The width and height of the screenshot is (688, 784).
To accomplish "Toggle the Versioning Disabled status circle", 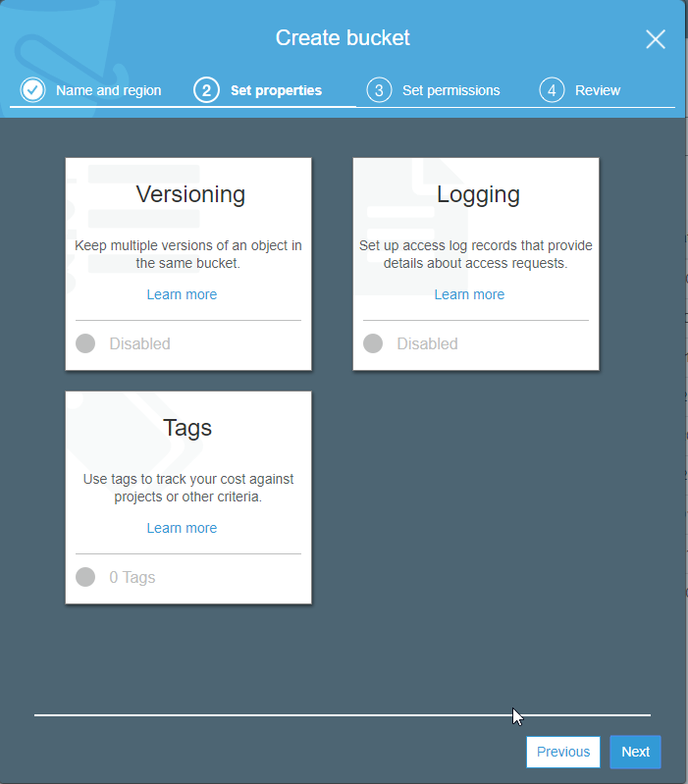I will [x=85, y=343].
